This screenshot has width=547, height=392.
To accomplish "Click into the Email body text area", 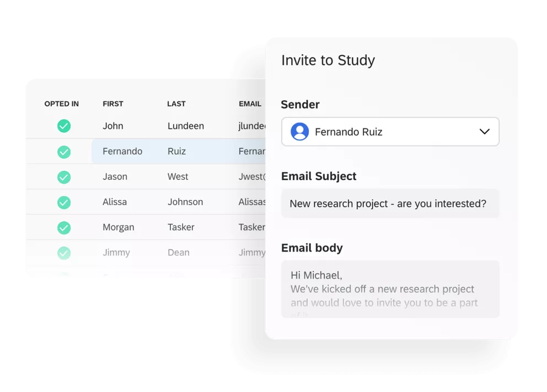I will pos(390,289).
